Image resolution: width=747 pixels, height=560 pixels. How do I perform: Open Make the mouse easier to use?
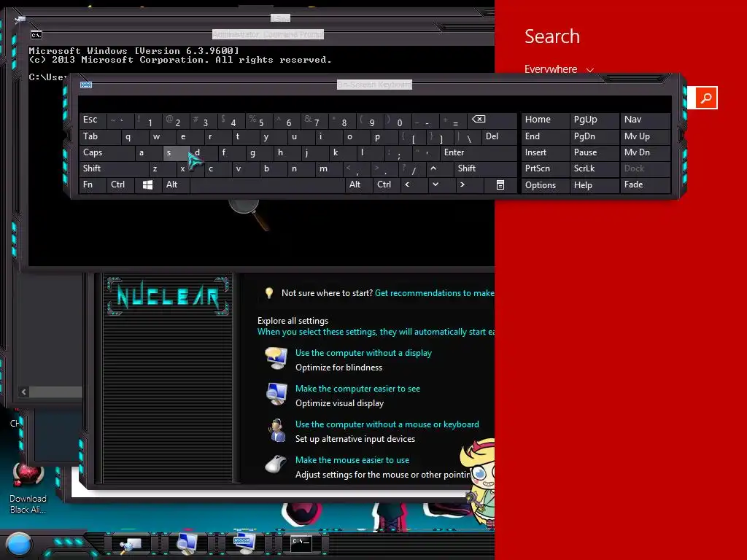pyautogui.click(x=352, y=460)
